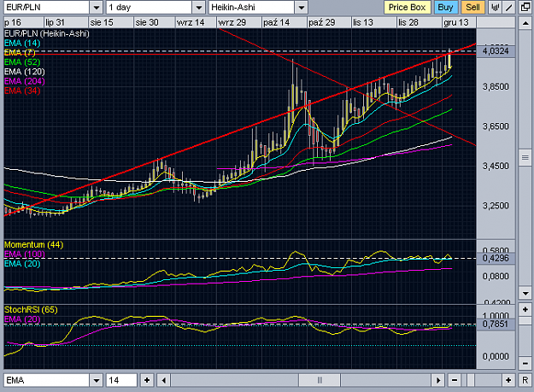The image size is (534, 392).
Task: Click the EUR/PLN (Heikin-Ashi) chart title
Action: pyautogui.click(x=47, y=33)
